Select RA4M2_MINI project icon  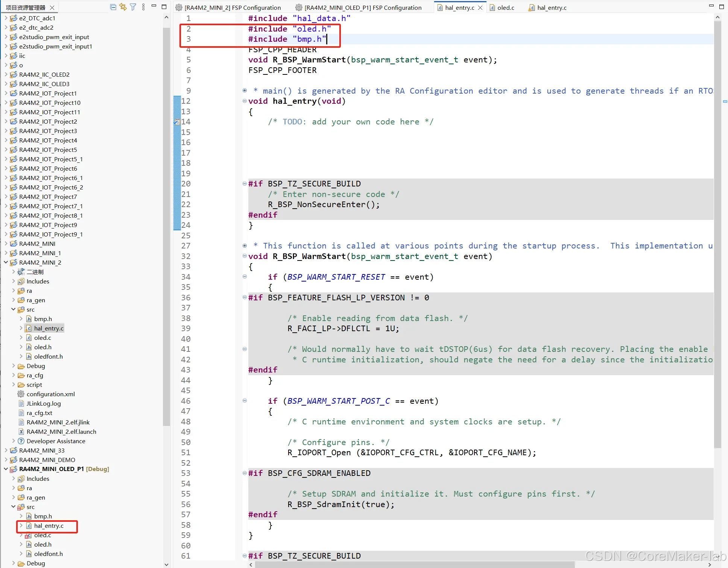pyautogui.click(x=14, y=244)
